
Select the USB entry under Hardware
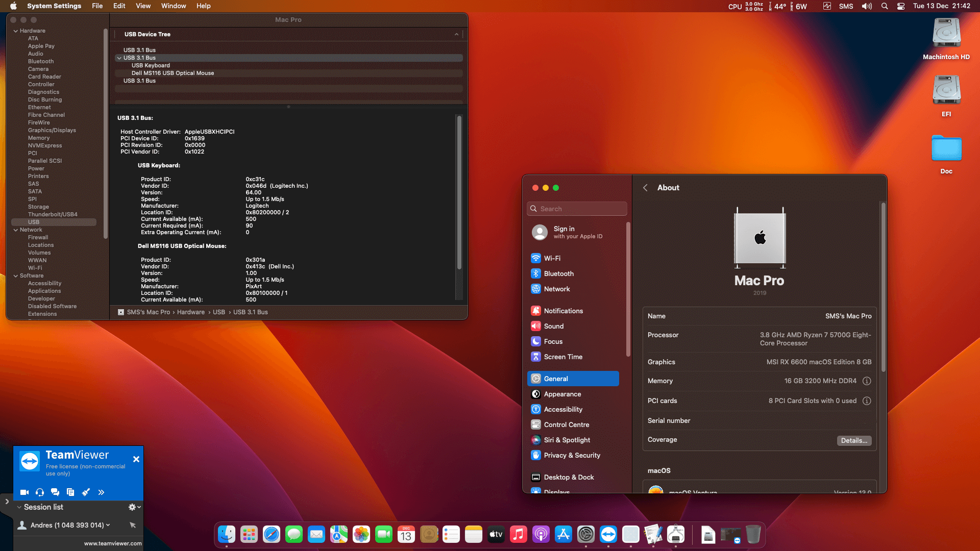(x=34, y=222)
